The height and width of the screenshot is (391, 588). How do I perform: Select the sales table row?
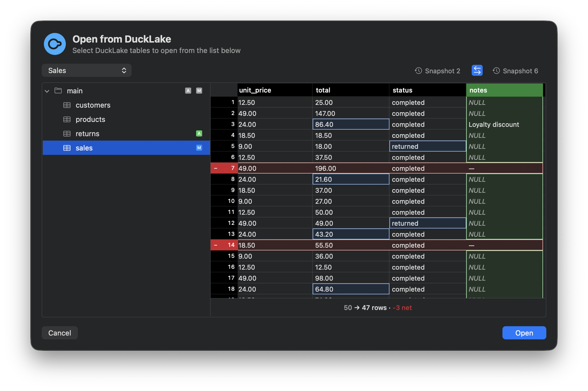click(x=126, y=148)
